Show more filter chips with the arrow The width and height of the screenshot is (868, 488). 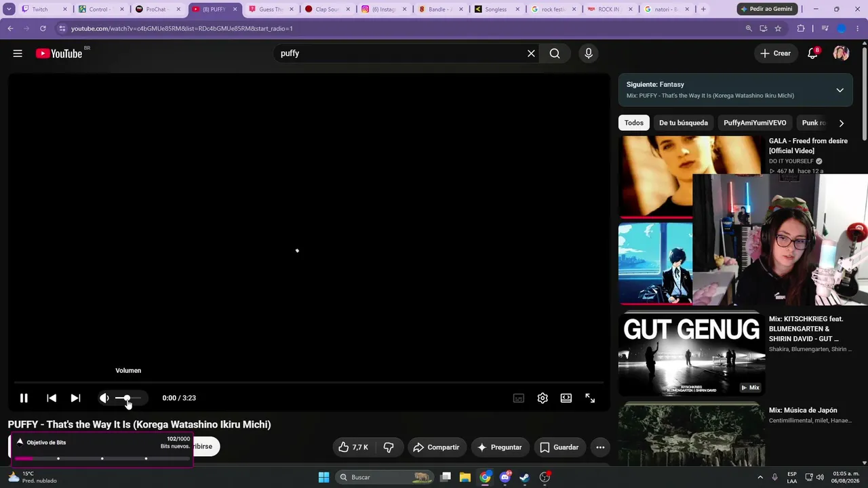pos(842,123)
